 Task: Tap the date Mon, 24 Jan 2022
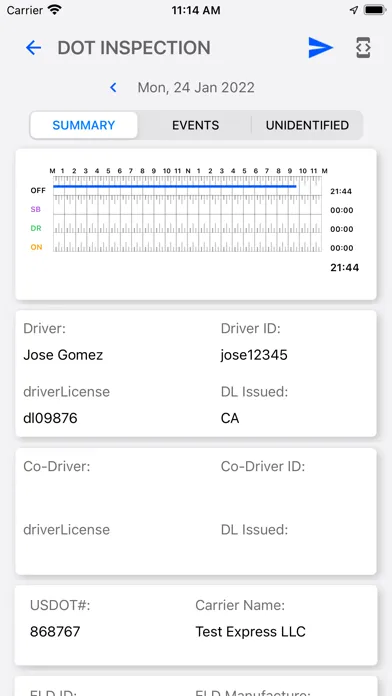(x=196, y=87)
